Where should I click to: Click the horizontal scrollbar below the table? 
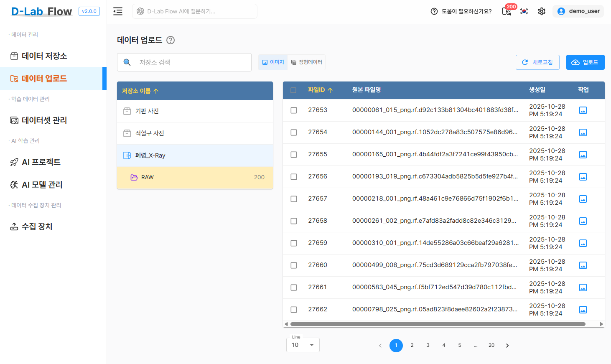[436, 323]
